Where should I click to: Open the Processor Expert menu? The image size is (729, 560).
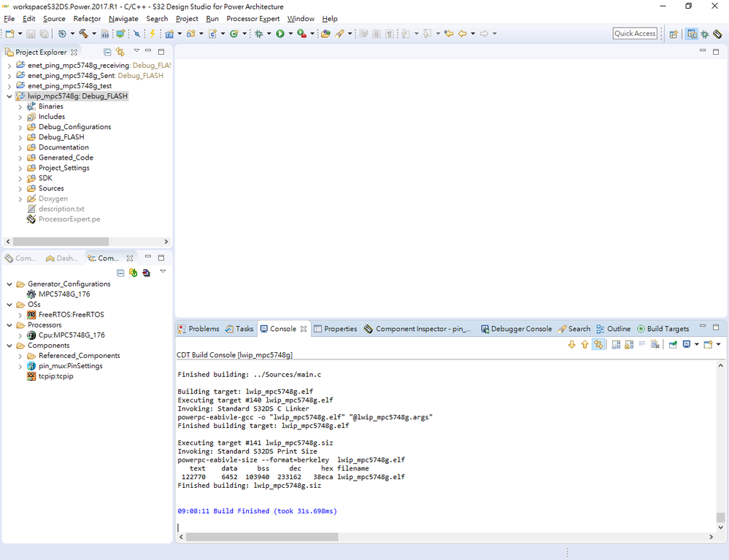pos(253,18)
